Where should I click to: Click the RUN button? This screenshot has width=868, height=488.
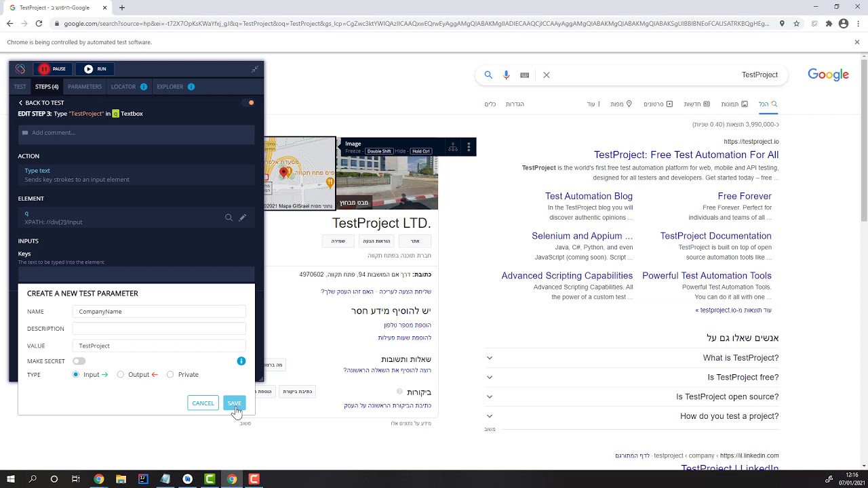[95, 69]
